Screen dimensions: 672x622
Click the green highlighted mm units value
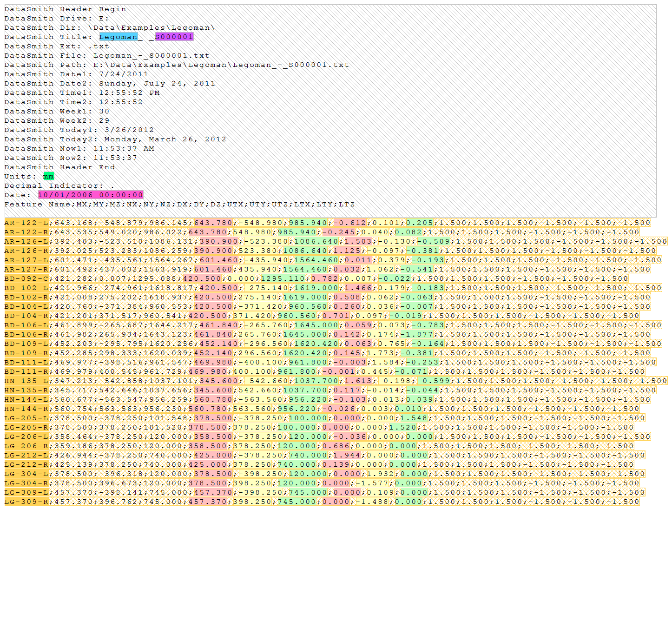[x=48, y=176]
